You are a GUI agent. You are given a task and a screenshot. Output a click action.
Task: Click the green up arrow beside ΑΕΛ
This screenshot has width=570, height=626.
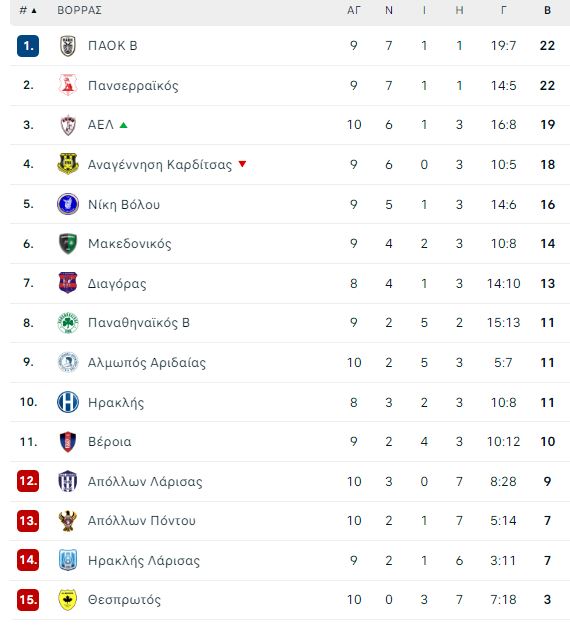pyautogui.click(x=124, y=125)
